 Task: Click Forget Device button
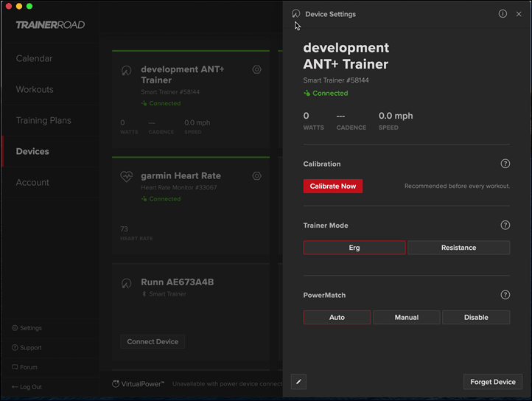pos(493,382)
